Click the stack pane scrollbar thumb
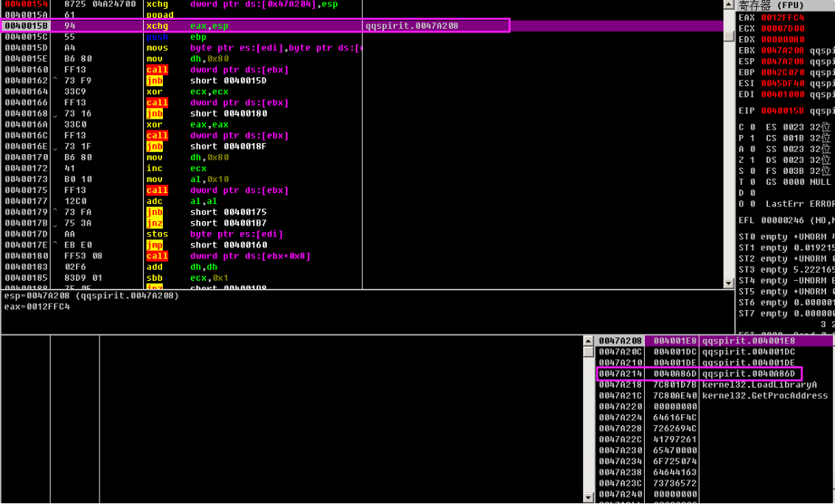Screen dimensions: 835x504 coord(588,352)
